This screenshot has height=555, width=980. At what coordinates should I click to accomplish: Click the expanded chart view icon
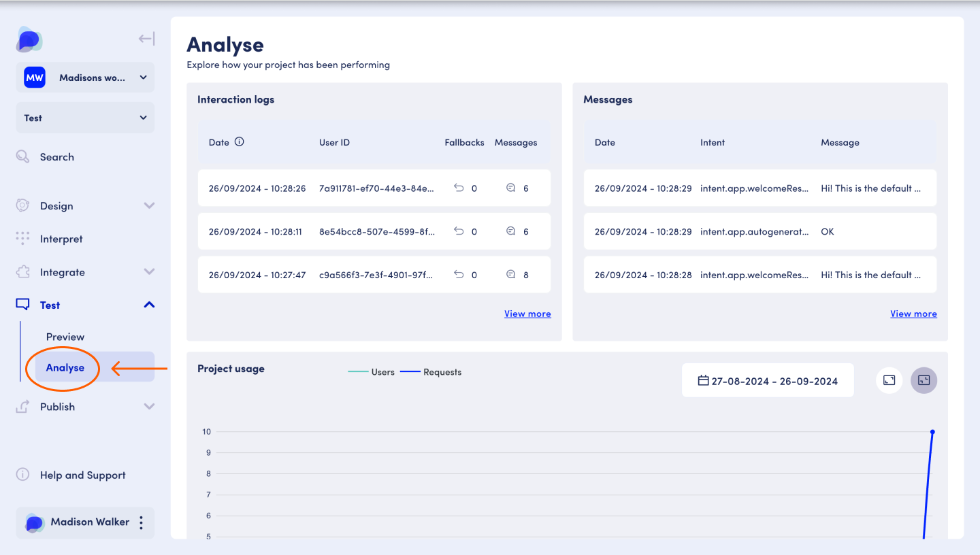(889, 380)
